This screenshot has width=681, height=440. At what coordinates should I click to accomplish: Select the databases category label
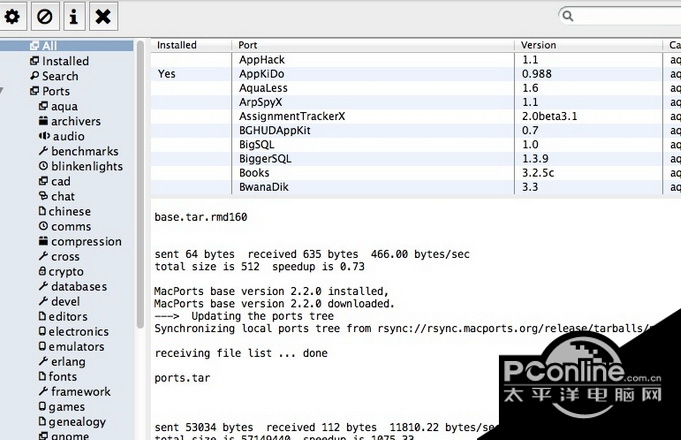79,286
